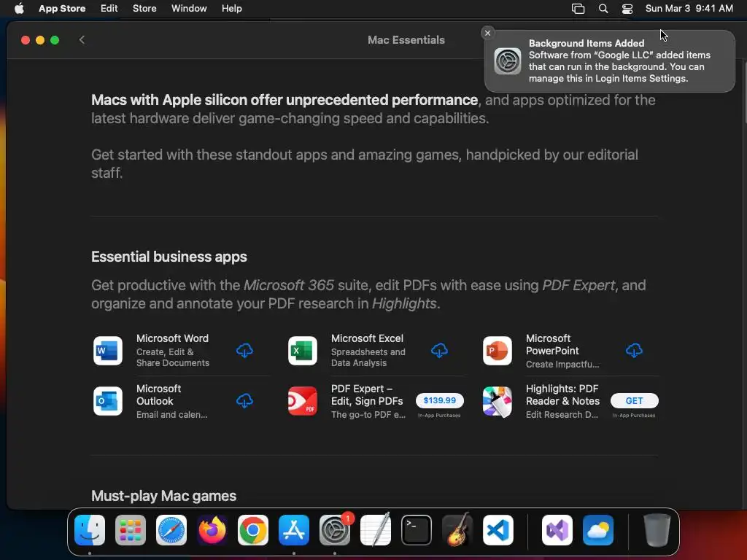Open the Microsoft Excel app icon
This screenshot has height=560, width=747.
click(303, 351)
